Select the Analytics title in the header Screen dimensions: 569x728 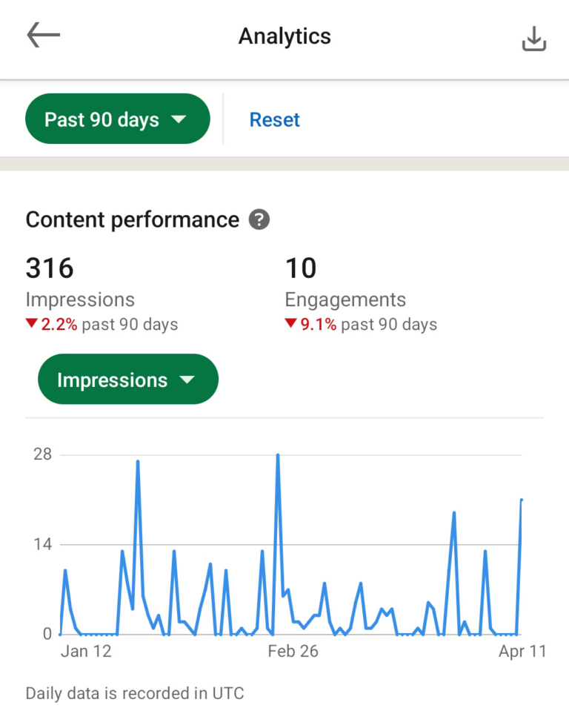(x=284, y=36)
